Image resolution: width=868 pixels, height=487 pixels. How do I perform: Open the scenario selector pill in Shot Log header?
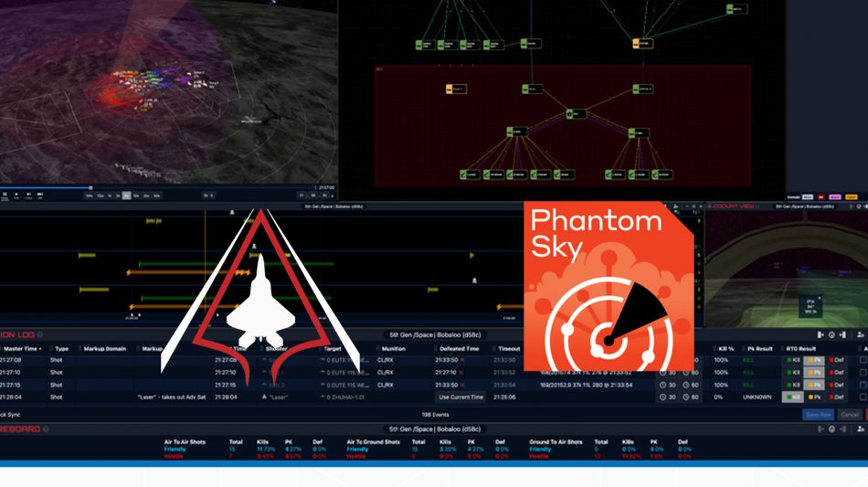435,334
